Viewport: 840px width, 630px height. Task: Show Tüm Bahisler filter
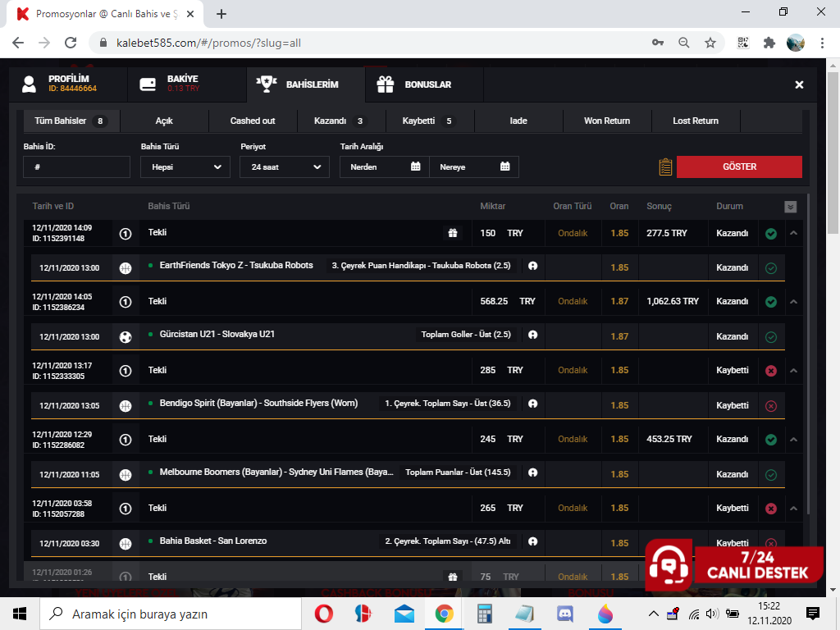click(71, 121)
